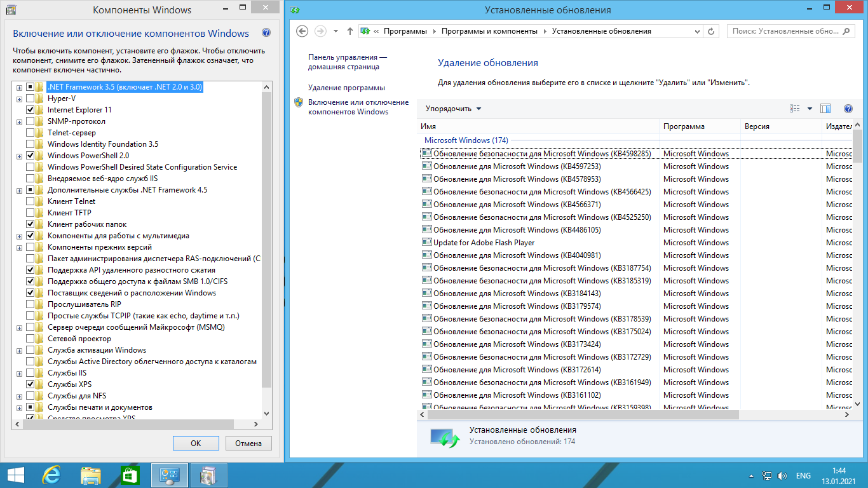Open help in Installed Updates toolbar
This screenshot has width=868, height=488.
(848, 109)
